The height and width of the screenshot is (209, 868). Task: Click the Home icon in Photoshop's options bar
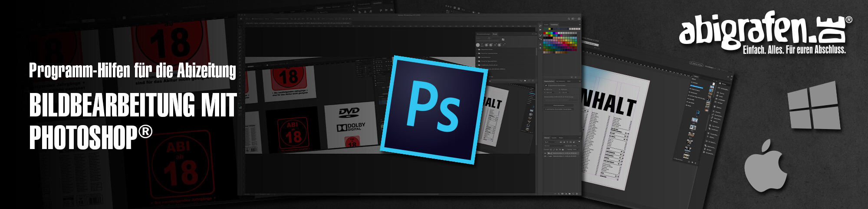[241, 19]
